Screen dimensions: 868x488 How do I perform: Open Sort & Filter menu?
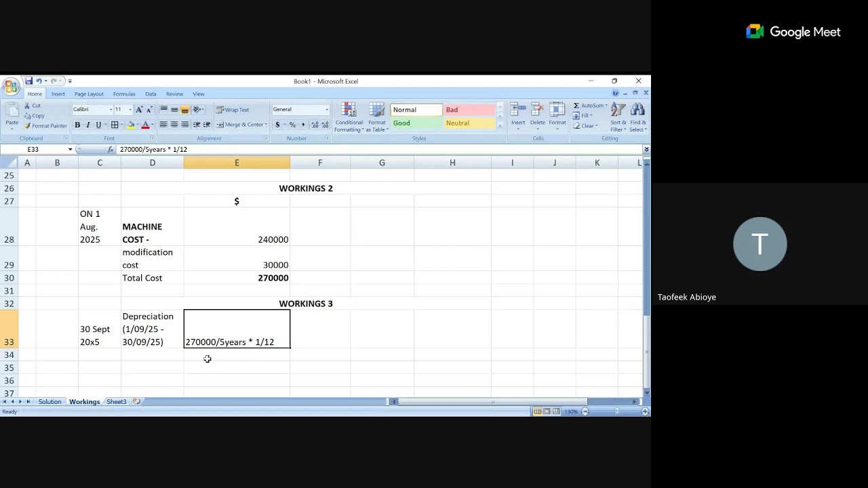618,117
